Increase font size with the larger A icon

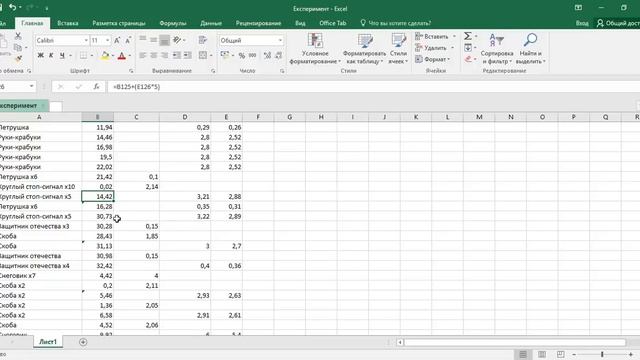pyautogui.click(x=117, y=40)
